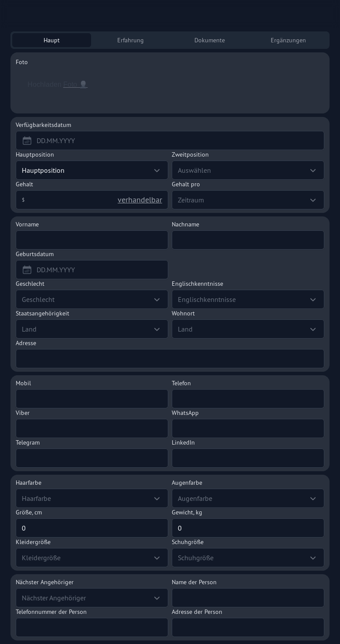Viewport: 340px width, 644px height.
Task: Click chevron arrow of Hauptposition dropdown
Action: (x=157, y=170)
